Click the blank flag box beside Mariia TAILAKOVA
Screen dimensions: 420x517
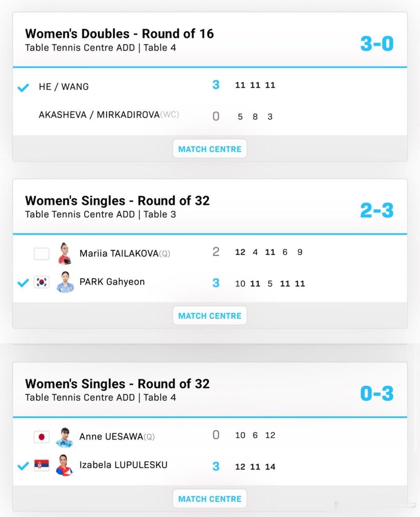[42, 253]
